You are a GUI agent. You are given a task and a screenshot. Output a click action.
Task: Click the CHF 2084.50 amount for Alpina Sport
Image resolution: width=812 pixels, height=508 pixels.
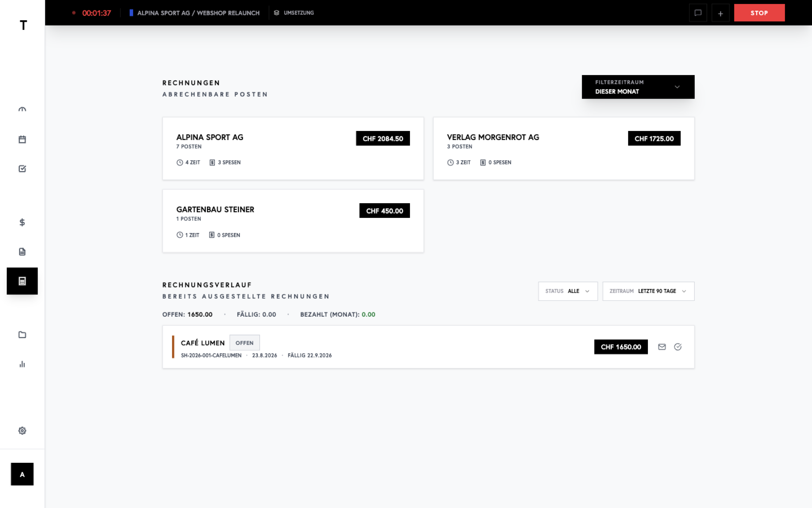point(383,139)
